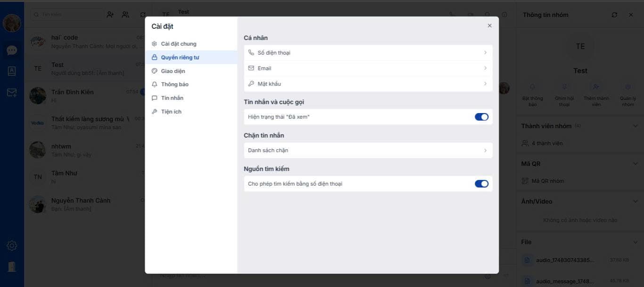Click the Ghim hội thoại pin icon
Viewport: 644px width, 287px height.
point(564,87)
